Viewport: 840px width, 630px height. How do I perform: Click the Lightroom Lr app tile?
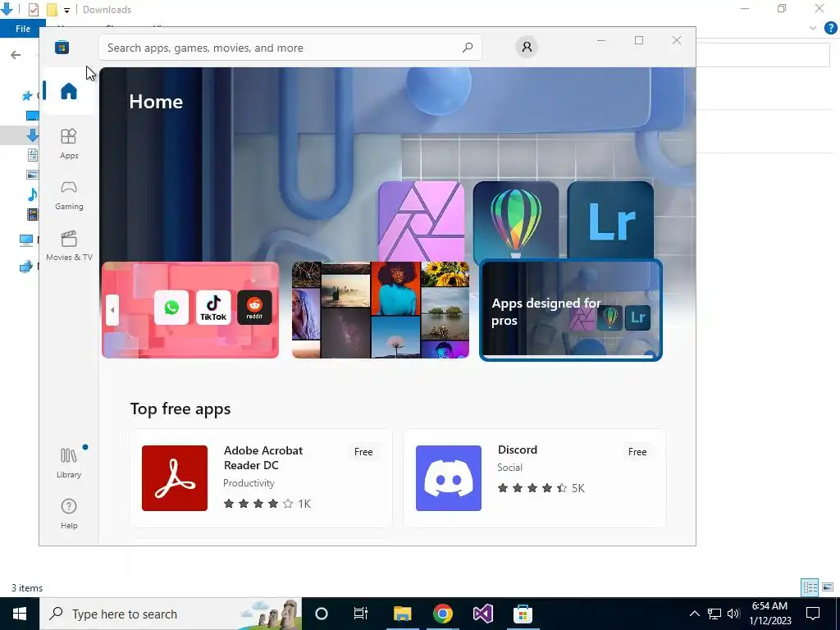click(x=610, y=221)
